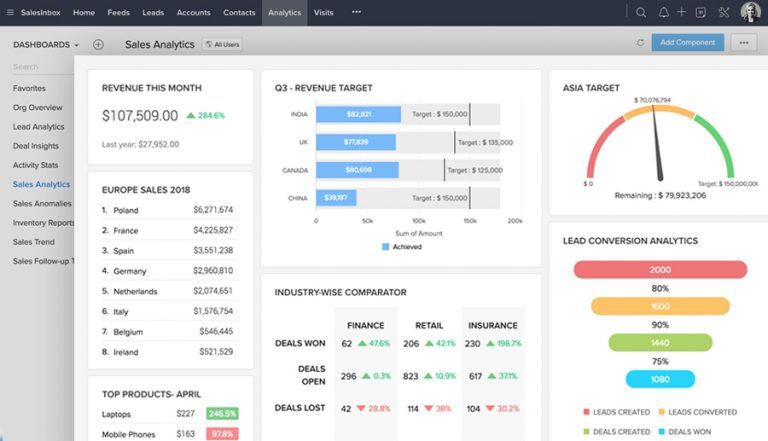Open Deal Insights dashboard from sidebar
The width and height of the screenshot is (768, 441).
pyautogui.click(x=35, y=146)
